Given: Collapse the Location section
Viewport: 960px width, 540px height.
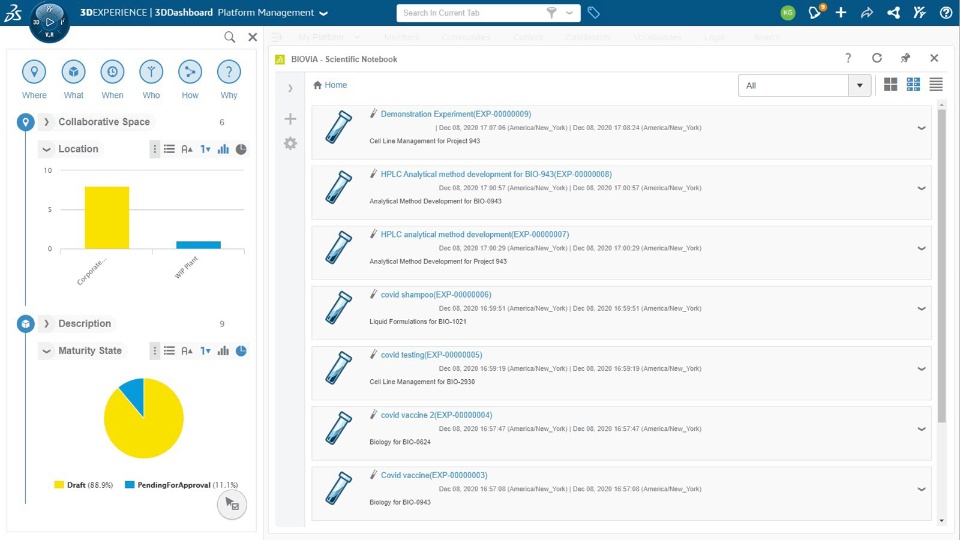Looking at the screenshot, I should click(x=46, y=149).
